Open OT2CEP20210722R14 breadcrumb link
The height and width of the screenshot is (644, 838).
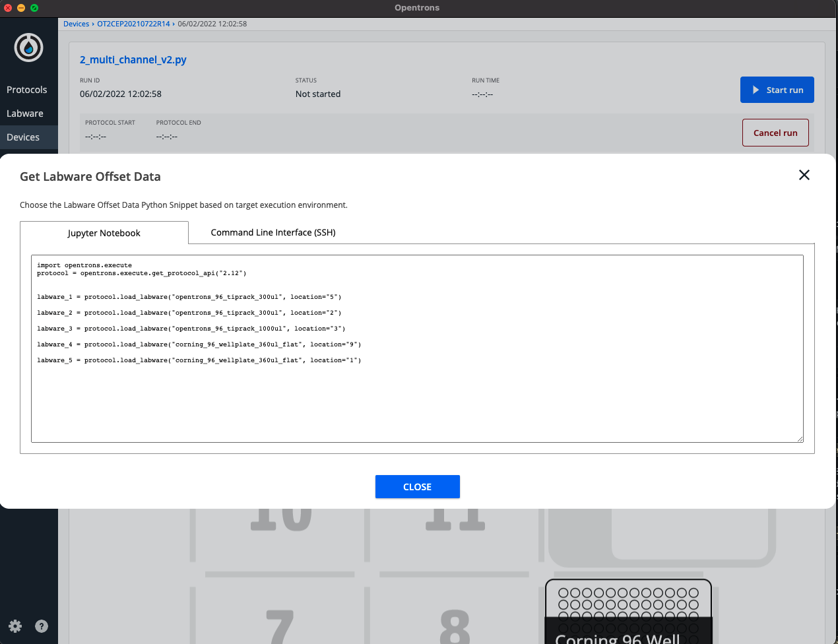[134, 24]
